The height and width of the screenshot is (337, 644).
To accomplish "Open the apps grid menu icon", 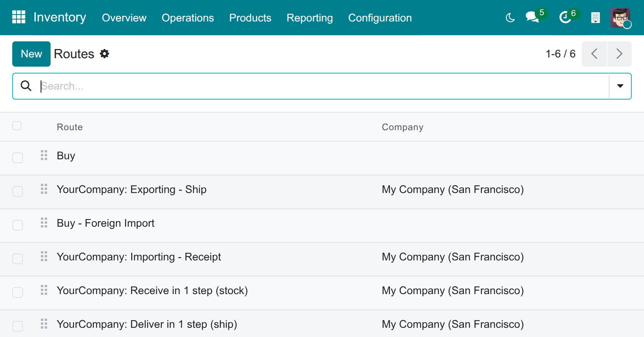I will click(x=19, y=17).
